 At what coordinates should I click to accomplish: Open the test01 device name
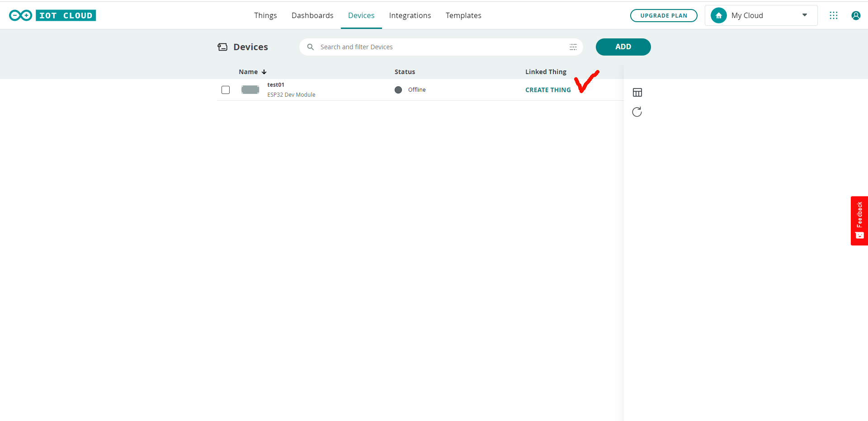coord(276,85)
